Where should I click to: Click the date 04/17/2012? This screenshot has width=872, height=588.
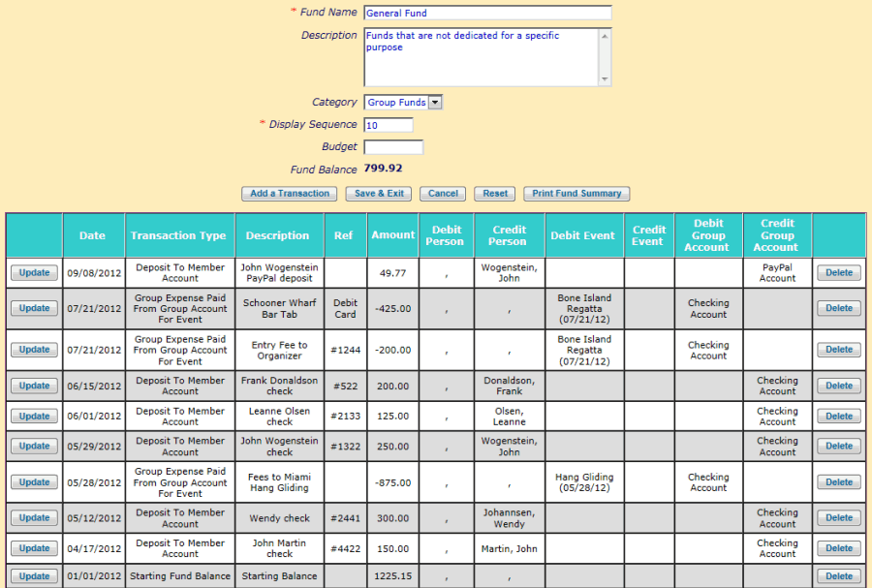pos(94,549)
